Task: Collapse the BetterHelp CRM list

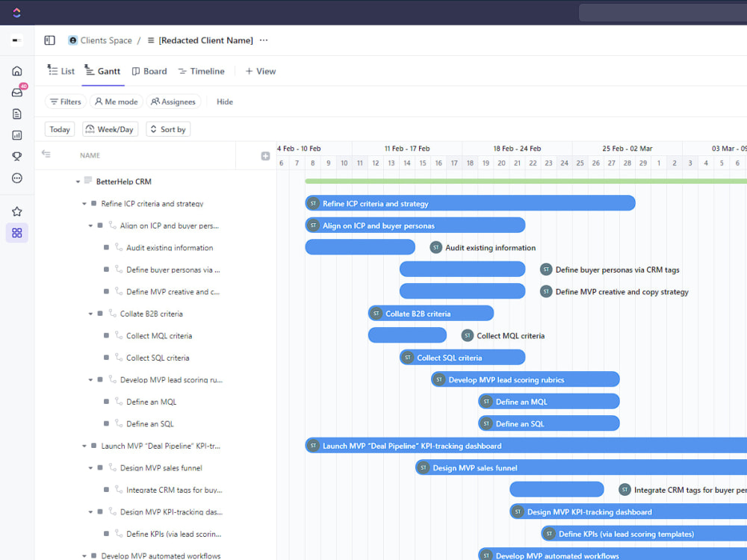Action: coord(78,182)
